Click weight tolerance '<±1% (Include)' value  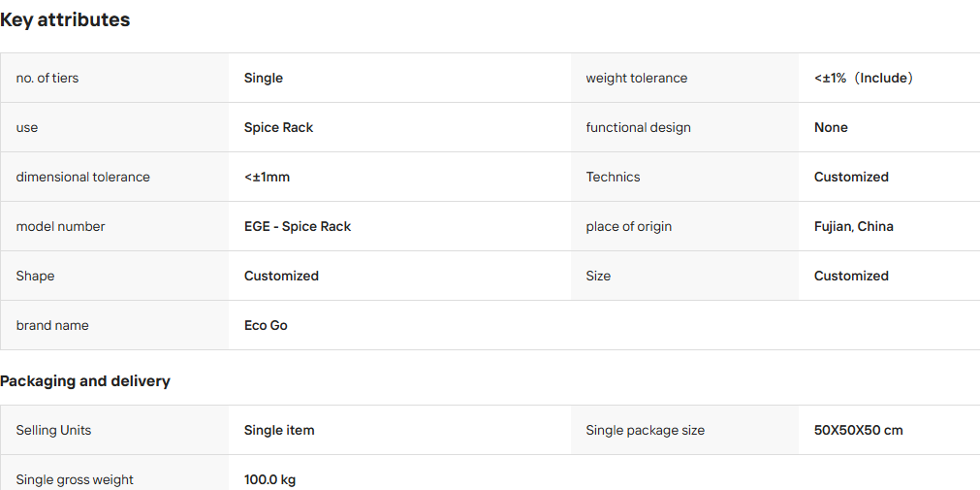(x=864, y=79)
